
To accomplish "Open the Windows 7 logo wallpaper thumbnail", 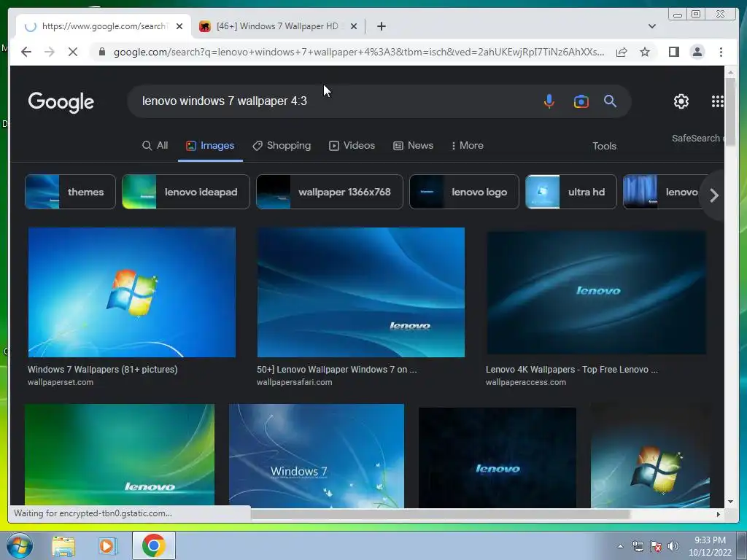I will (132, 292).
